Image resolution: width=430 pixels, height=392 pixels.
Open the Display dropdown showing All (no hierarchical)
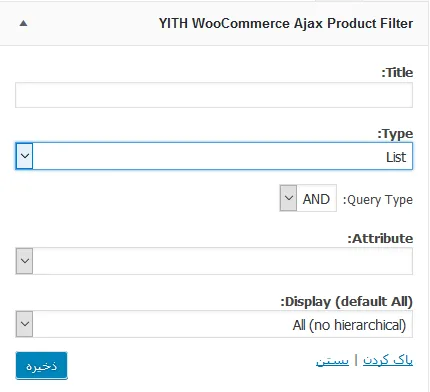pos(214,324)
